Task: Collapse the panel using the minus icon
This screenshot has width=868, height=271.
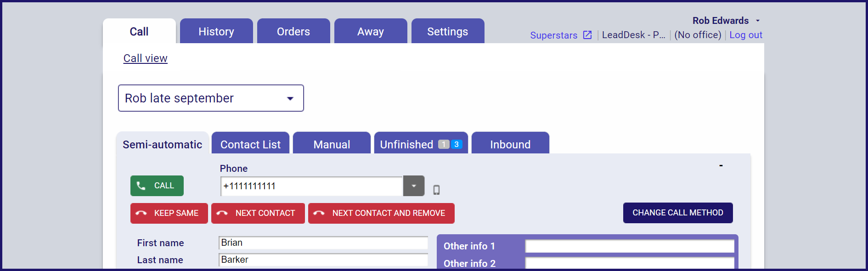Action: 721,165
